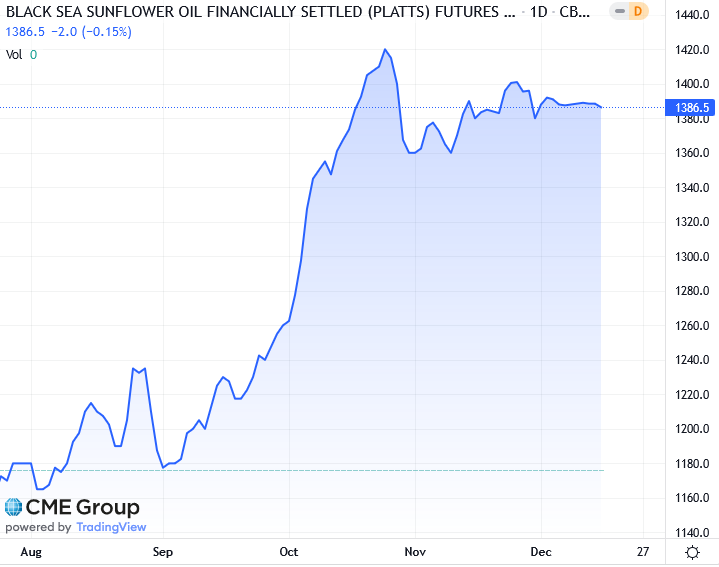Open chart settings gear icon
Image resolution: width=719 pixels, height=567 pixels.
tap(691, 552)
